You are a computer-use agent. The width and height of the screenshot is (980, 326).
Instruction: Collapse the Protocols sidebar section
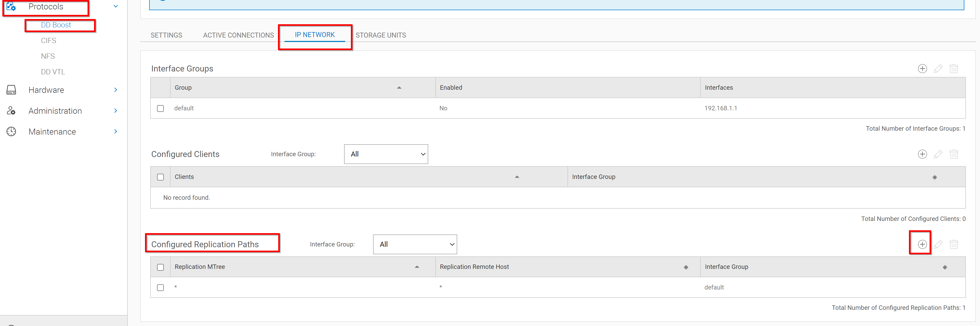(x=115, y=6)
